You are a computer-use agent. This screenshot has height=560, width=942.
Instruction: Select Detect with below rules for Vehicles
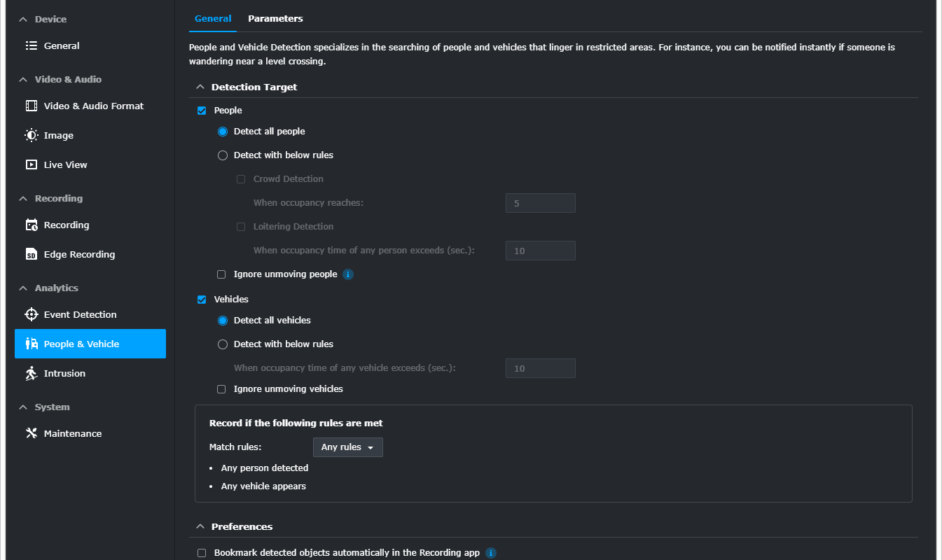[x=223, y=344]
